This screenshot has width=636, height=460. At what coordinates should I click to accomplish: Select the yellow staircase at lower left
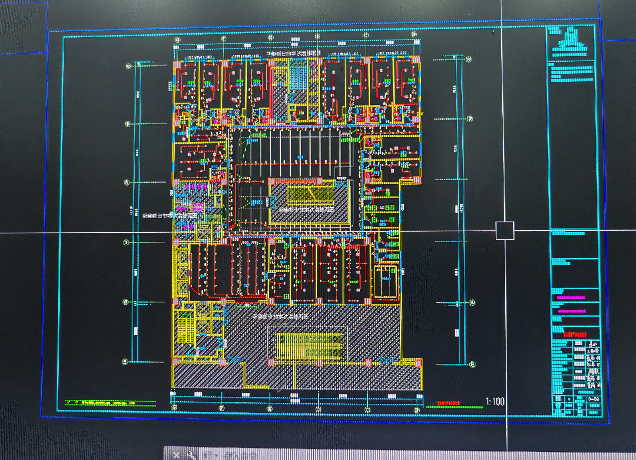(186, 330)
